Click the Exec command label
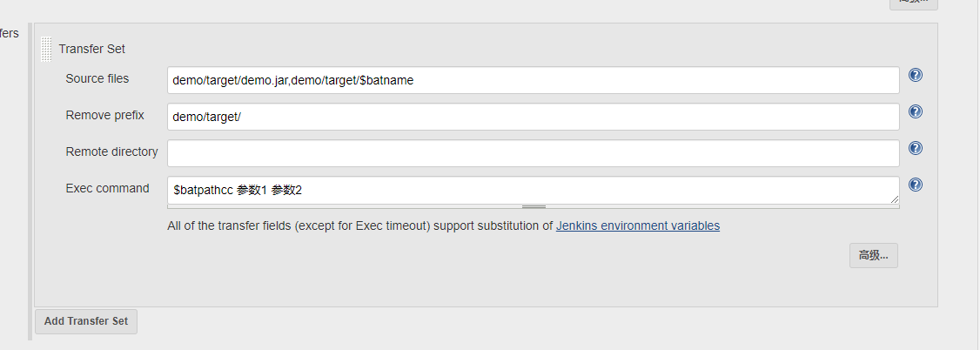The image size is (980, 350). pos(108,188)
